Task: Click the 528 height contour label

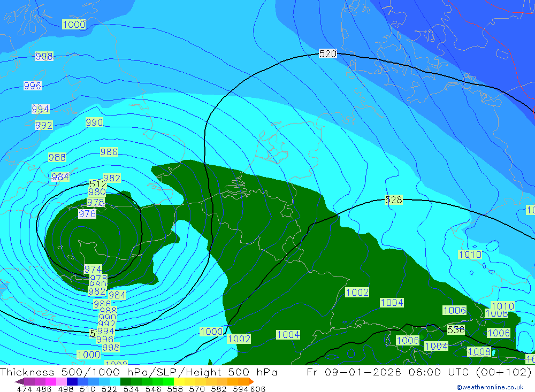Action: point(393,199)
